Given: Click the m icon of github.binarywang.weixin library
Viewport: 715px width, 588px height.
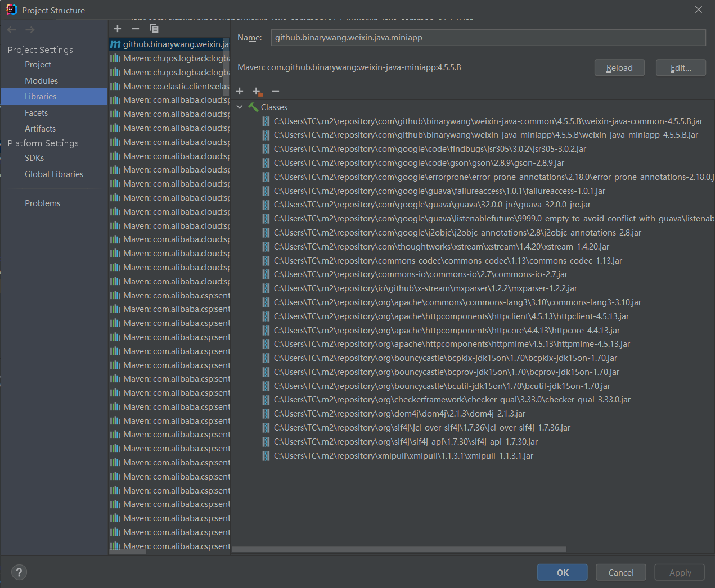Looking at the screenshot, I should pyautogui.click(x=115, y=44).
